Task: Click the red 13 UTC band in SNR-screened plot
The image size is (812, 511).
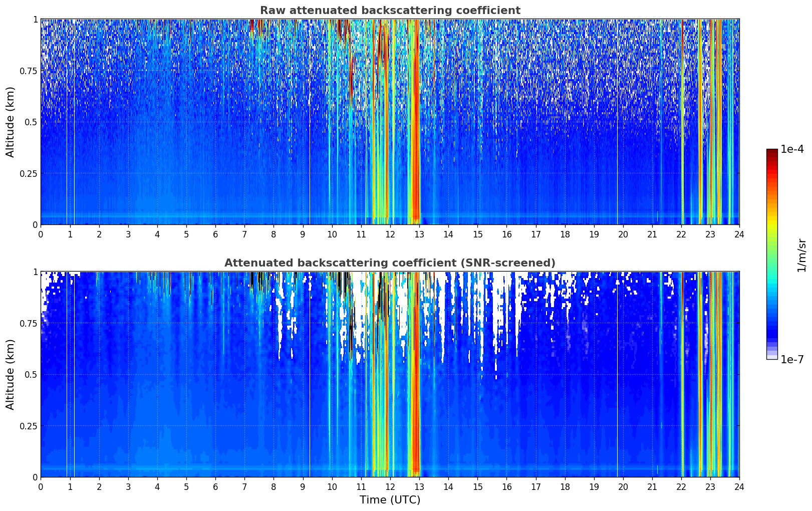Action: click(415, 374)
